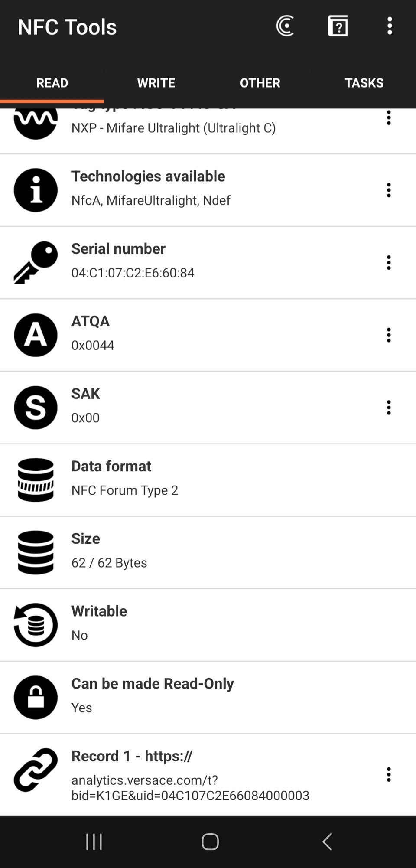Tap the Record 1 chain link icon
The height and width of the screenshot is (868, 416).
[36, 770]
